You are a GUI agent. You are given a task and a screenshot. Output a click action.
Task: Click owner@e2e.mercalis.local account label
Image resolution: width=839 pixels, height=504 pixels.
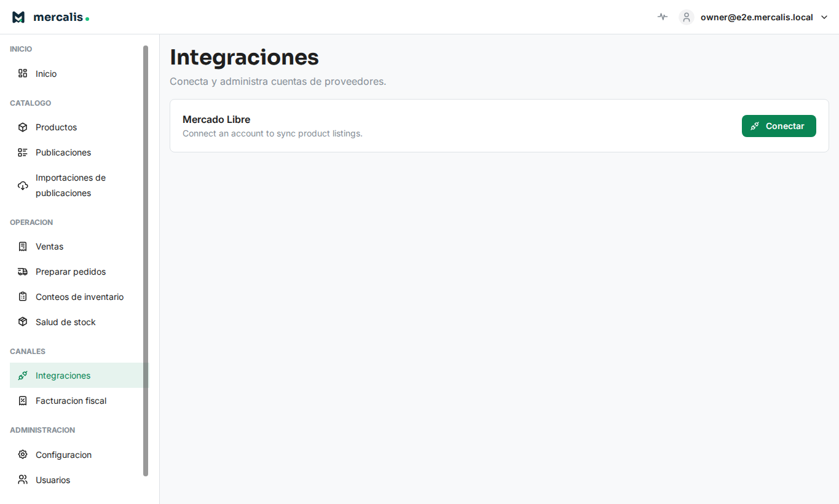(757, 17)
